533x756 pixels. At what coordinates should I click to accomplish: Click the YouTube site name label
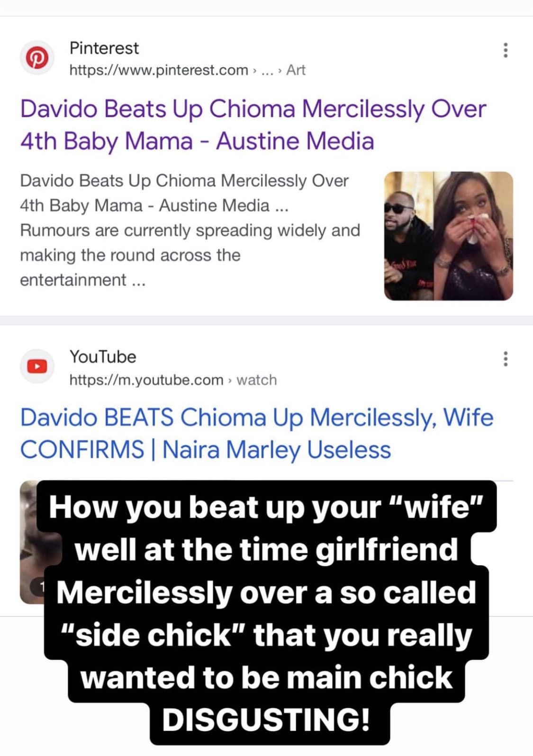click(x=103, y=356)
